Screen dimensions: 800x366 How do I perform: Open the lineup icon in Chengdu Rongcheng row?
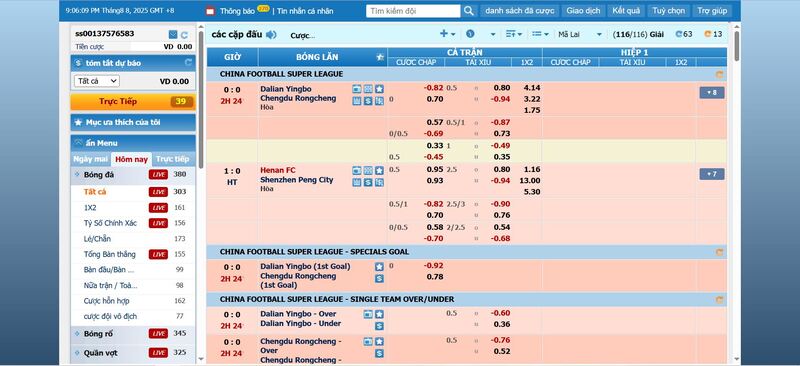(x=379, y=101)
